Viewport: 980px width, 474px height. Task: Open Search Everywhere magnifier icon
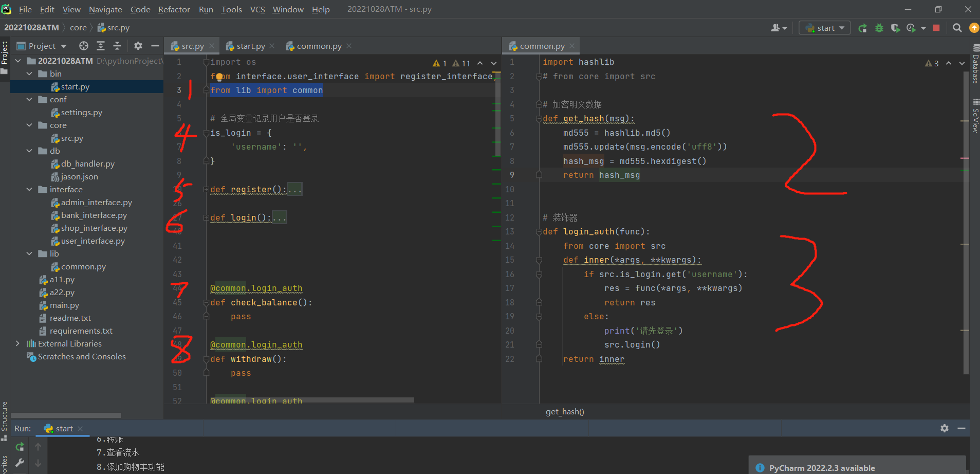pyautogui.click(x=957, y=28)
